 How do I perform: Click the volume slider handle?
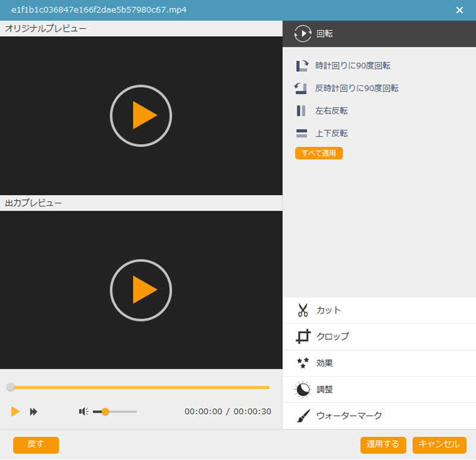click(x=105, y=411)
